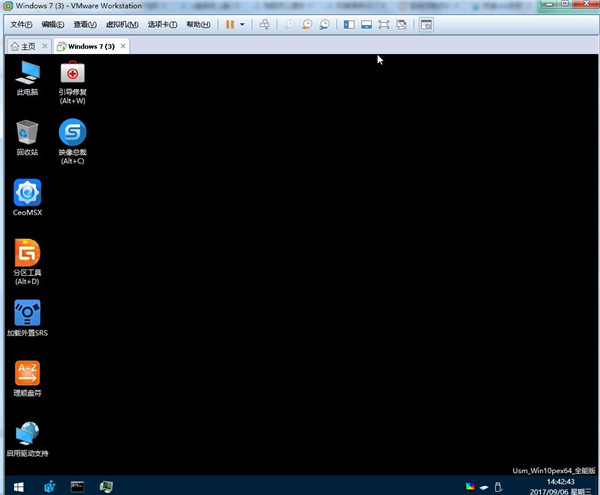Open the 选项卡(T) menu
This screenshot has height=495, width=600.
coord(162,24)
